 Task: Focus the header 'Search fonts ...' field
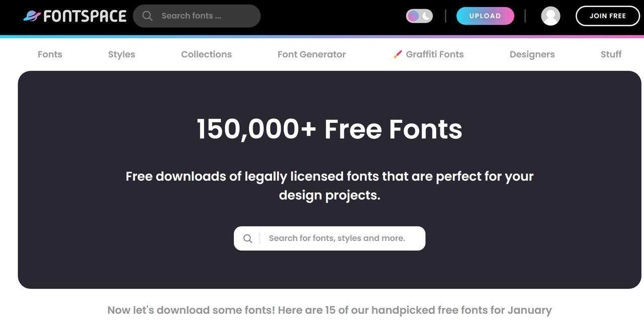click(x=206, y=16)
